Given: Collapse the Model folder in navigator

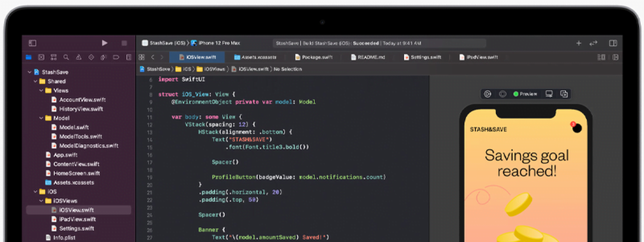Looking at the screenshot, I should 41,118.
